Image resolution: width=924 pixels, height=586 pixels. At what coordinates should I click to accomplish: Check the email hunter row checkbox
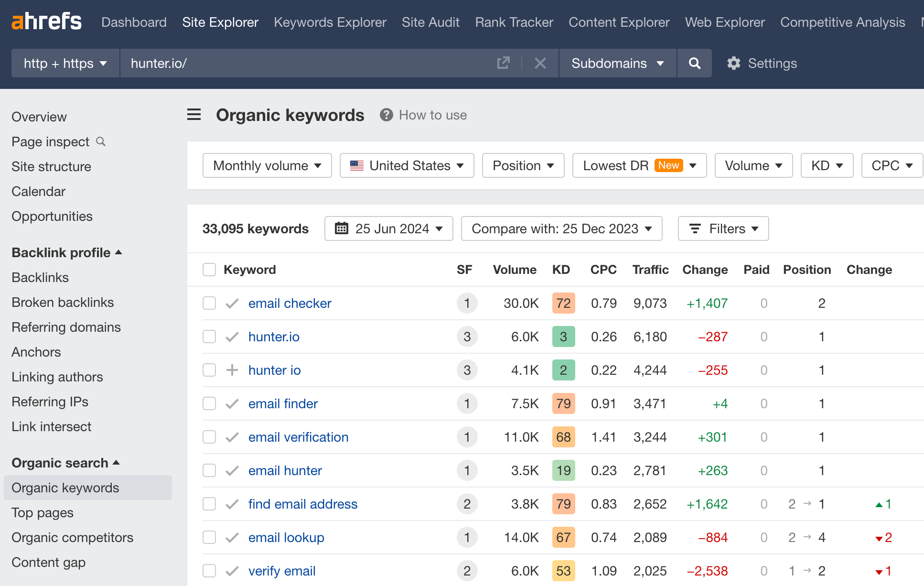click(x=209, y=470)
